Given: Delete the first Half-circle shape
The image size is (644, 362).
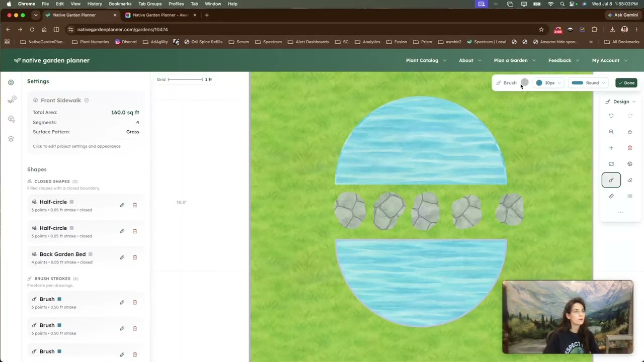Looking at the screenshot, I should click(135, 205).
